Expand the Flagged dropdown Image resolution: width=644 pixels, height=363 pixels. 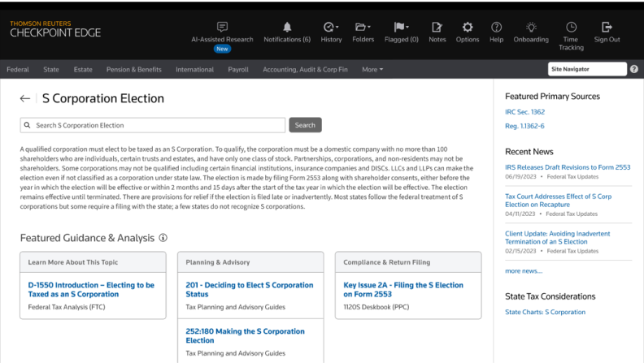[x=402, y=27]
